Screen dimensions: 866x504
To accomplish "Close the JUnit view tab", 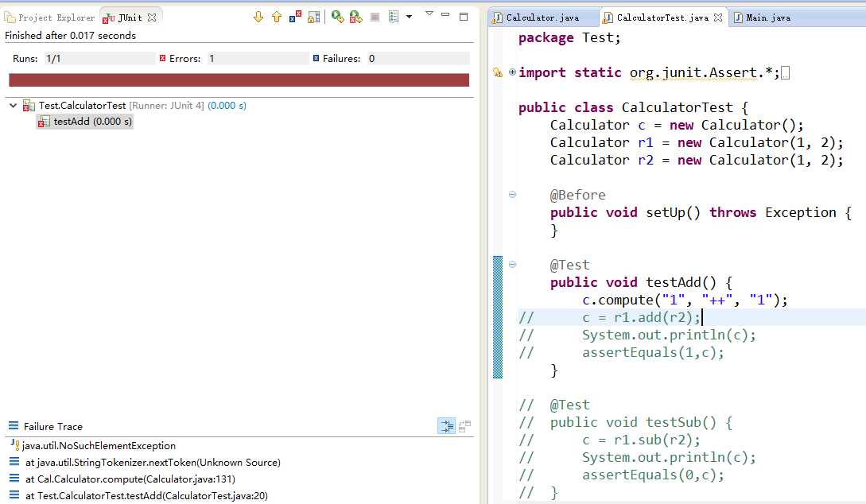I will coord(152,17).
